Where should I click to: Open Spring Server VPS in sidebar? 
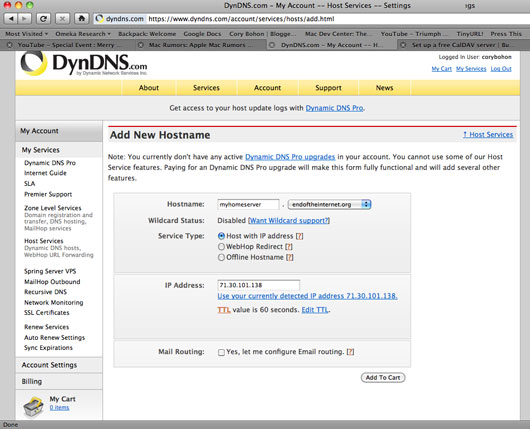[50, 271]
